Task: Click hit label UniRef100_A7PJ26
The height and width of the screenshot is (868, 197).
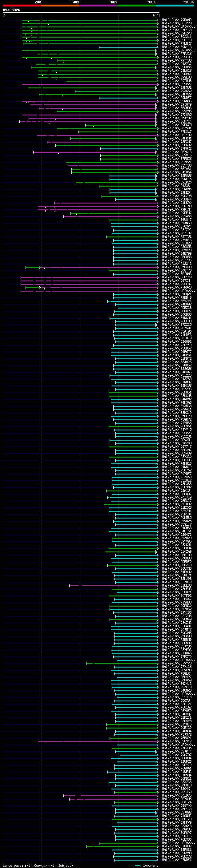Action: click(x=177, y=54)
